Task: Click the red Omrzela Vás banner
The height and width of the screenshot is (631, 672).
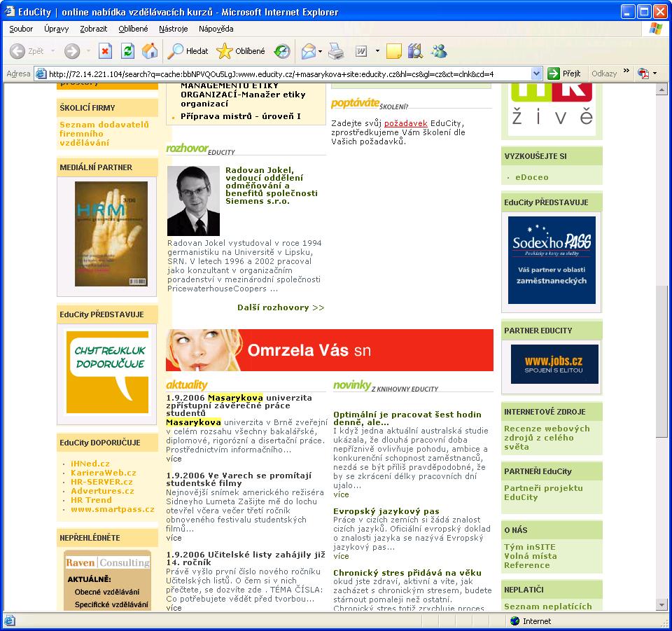Action: (x=330, y=349)
